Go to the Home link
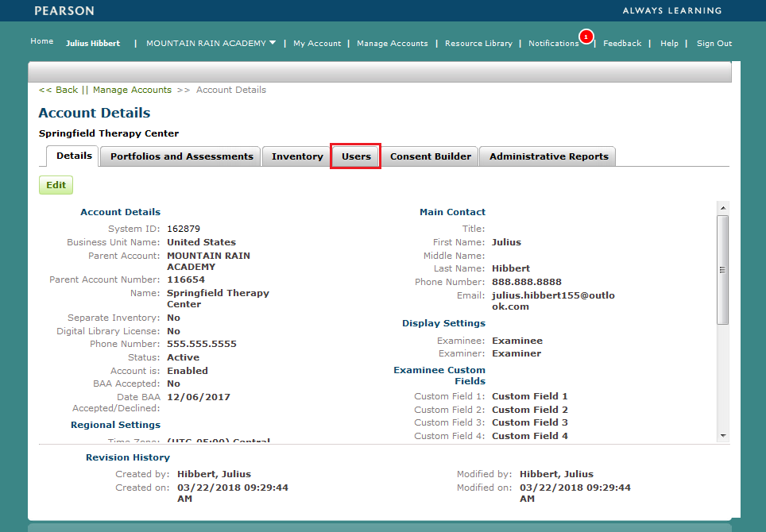 (42, 41)
